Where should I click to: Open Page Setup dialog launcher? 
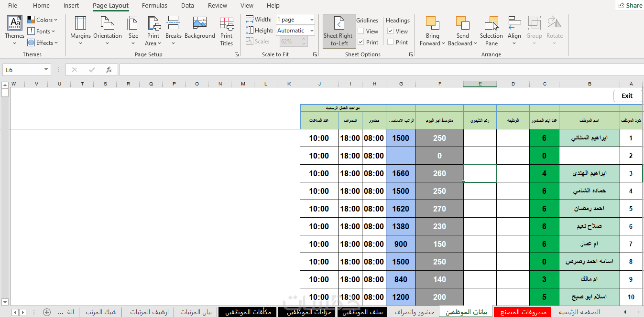(x=237, y=55)
